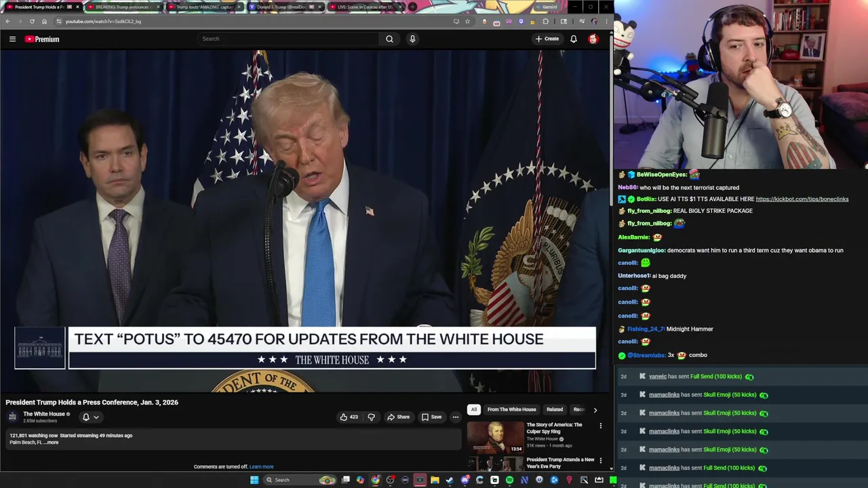Click the Create button

click(x=547, y=39)
